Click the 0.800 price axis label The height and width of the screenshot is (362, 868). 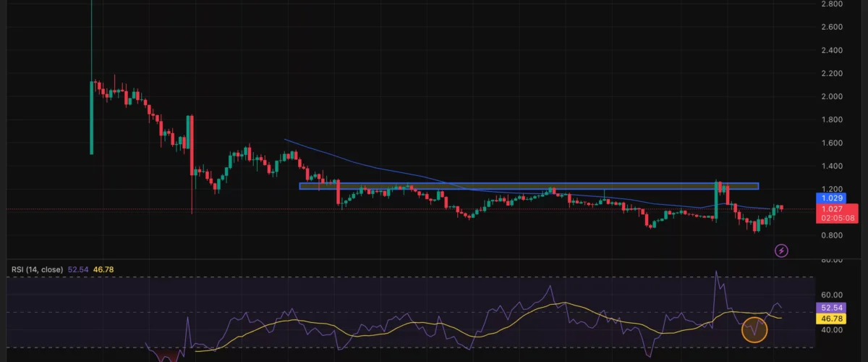point(830,235)
